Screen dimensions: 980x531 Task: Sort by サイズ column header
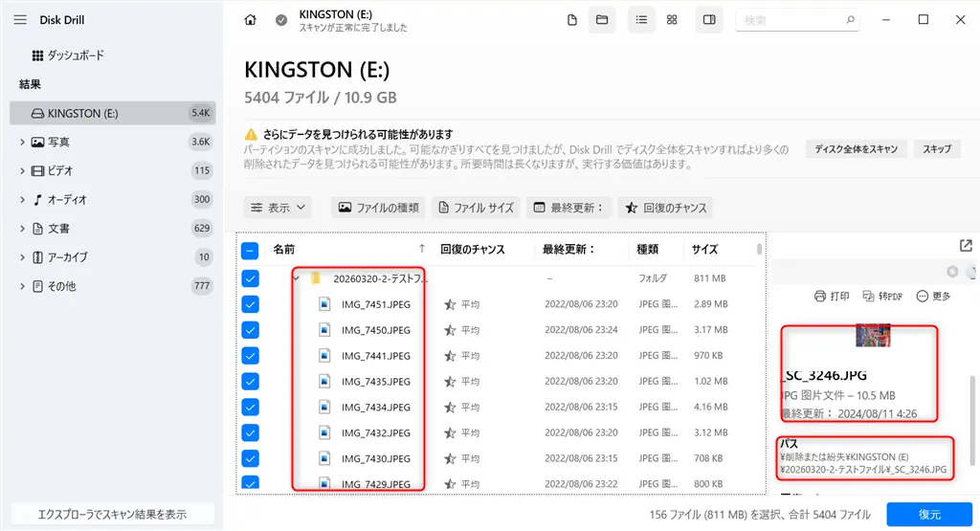coord(705,250)
